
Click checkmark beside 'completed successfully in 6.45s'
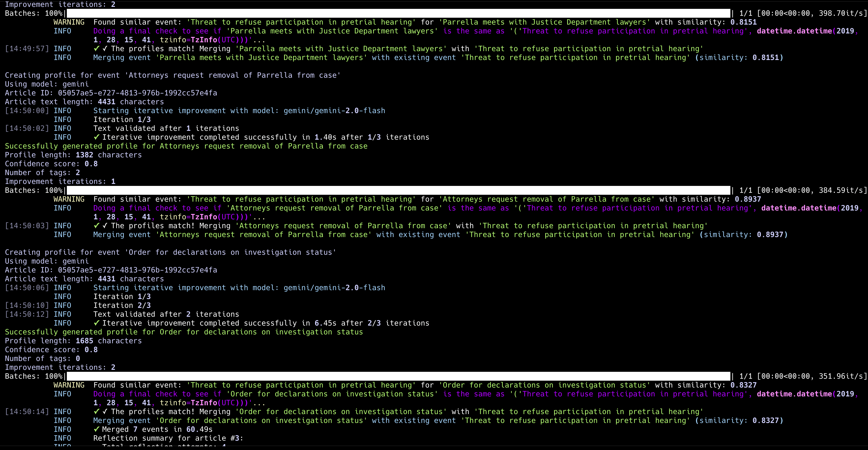point(96,323)
